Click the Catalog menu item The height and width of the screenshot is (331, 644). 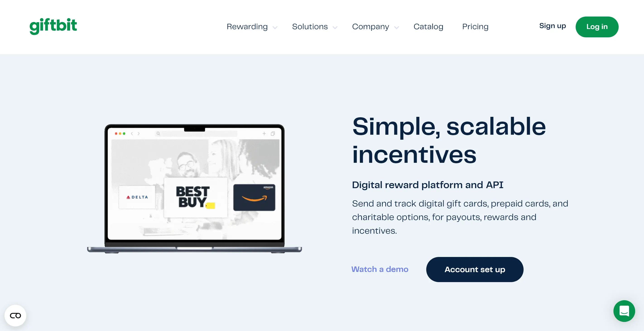428,26
